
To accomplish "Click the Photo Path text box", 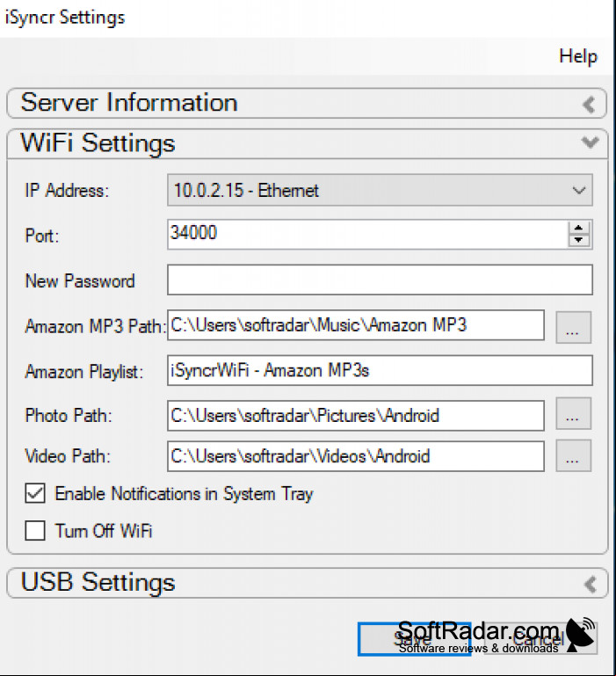I will (x=356, y=416).
